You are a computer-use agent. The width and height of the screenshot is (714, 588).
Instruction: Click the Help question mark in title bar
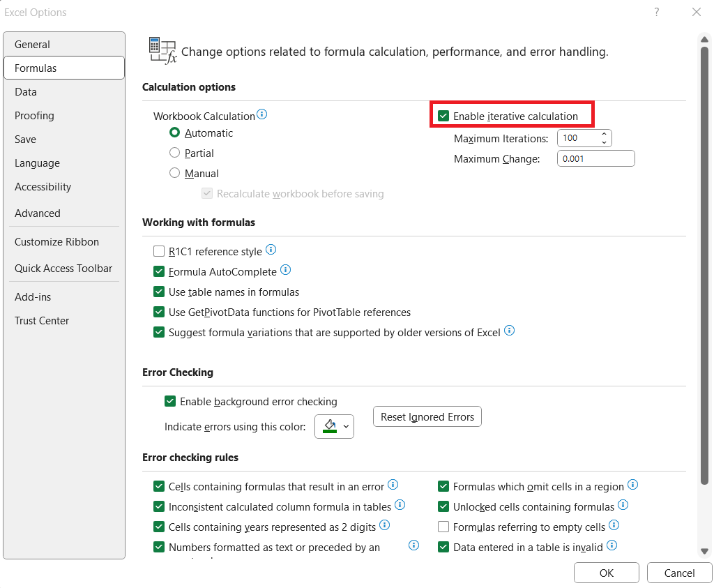(657, 13)
